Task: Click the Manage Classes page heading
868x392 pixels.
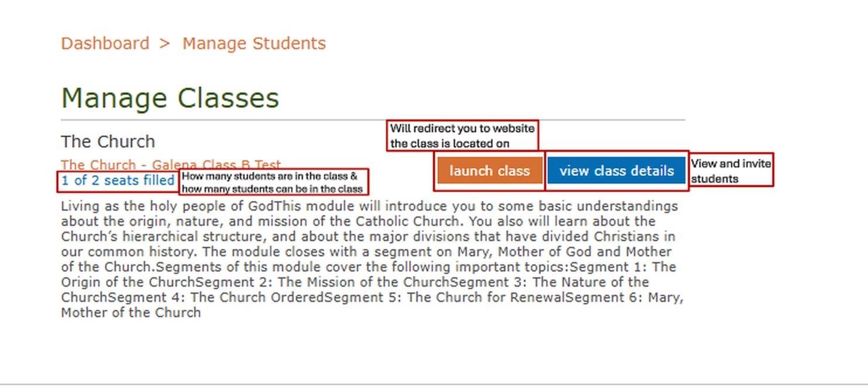Action: 170,98
